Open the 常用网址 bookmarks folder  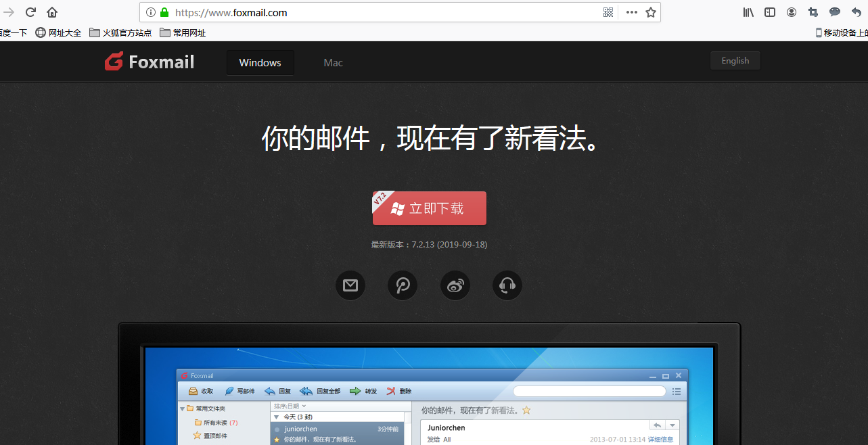(x=183, y=32)
